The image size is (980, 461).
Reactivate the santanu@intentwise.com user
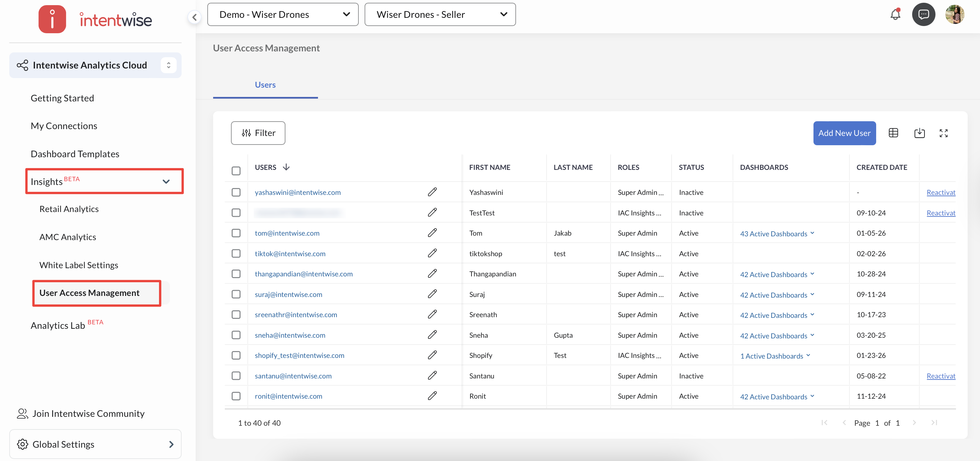point(941,376)
